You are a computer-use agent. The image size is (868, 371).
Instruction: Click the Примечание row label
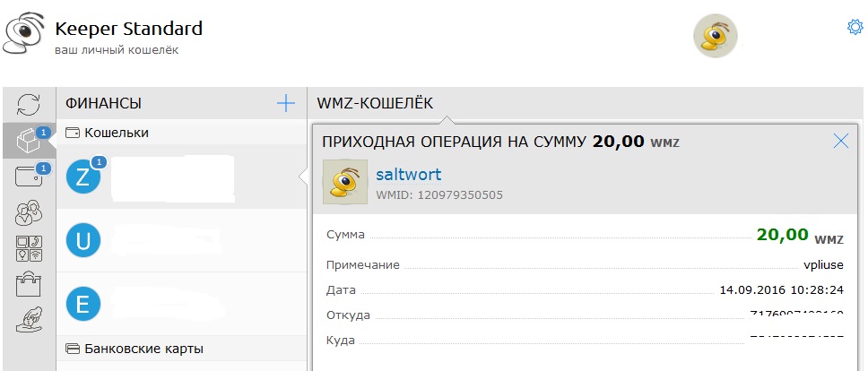(362, 265)
